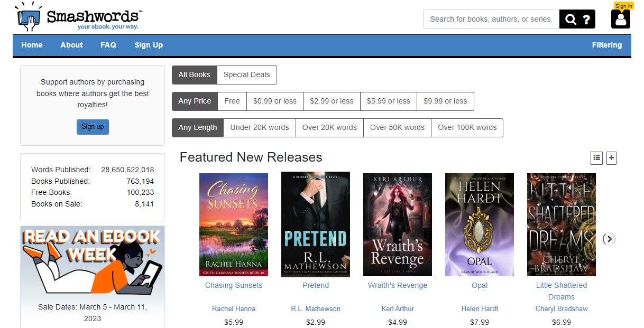The height and width of the screenshot is (328, 644).
Task: Filter price to $2.99 or less
Action: pyautogui.click(x=332, y=101)
